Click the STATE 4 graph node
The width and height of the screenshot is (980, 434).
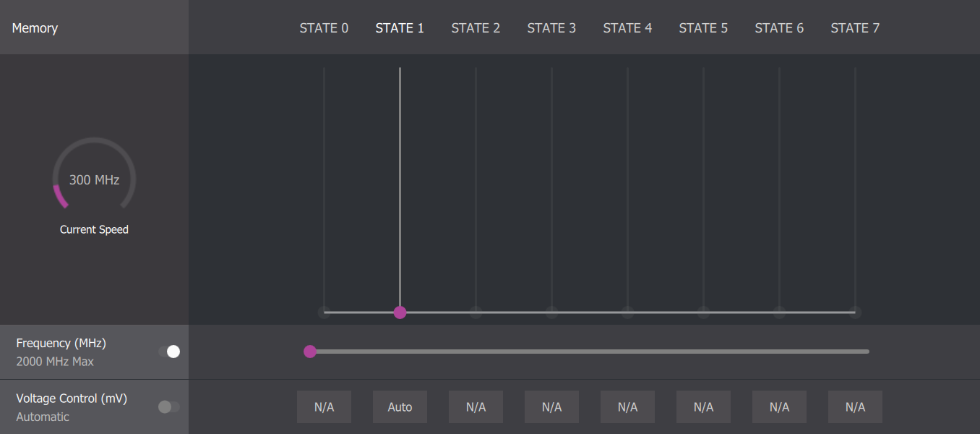(x=627, y=312)
